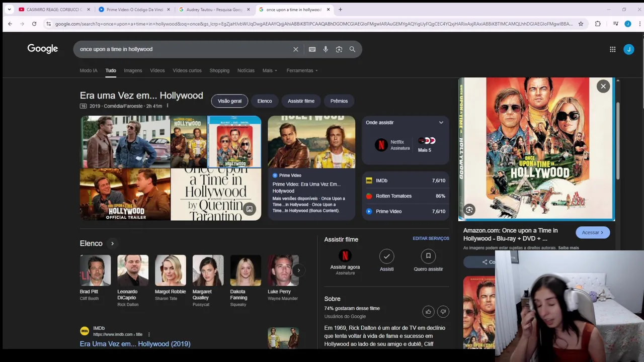Click Assistir agora Netflix icon
644x362 pixels.
pos(345,256)
